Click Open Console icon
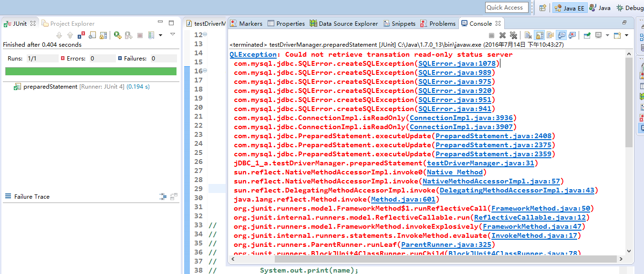644x274 pixels. [617, 35]
